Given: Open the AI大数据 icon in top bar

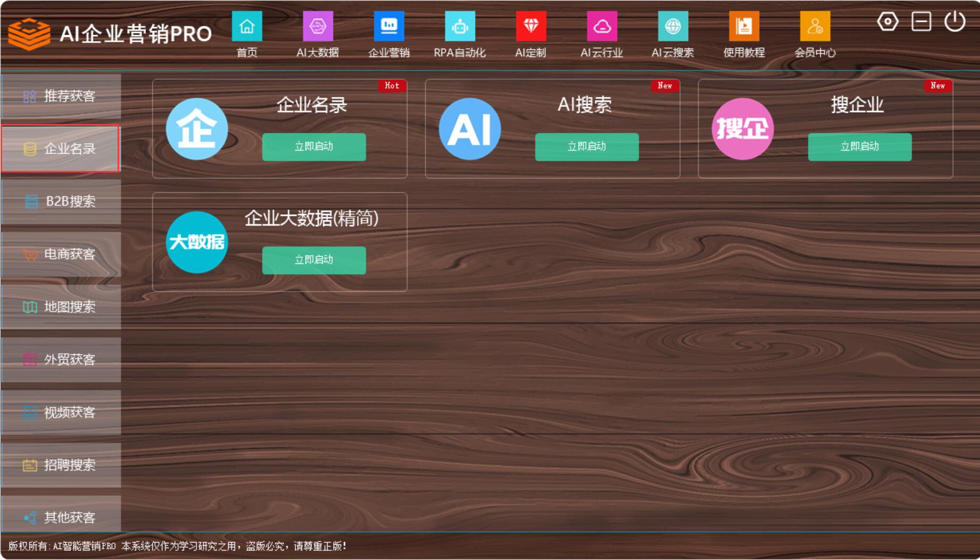Looking at the screenshot, I should [x=318, y=27].
